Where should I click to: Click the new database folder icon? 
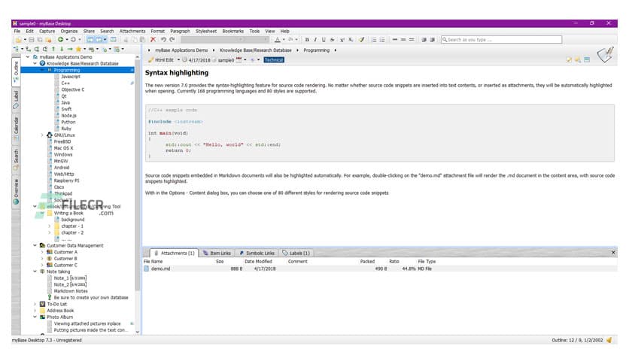click(x=18, y=40)
